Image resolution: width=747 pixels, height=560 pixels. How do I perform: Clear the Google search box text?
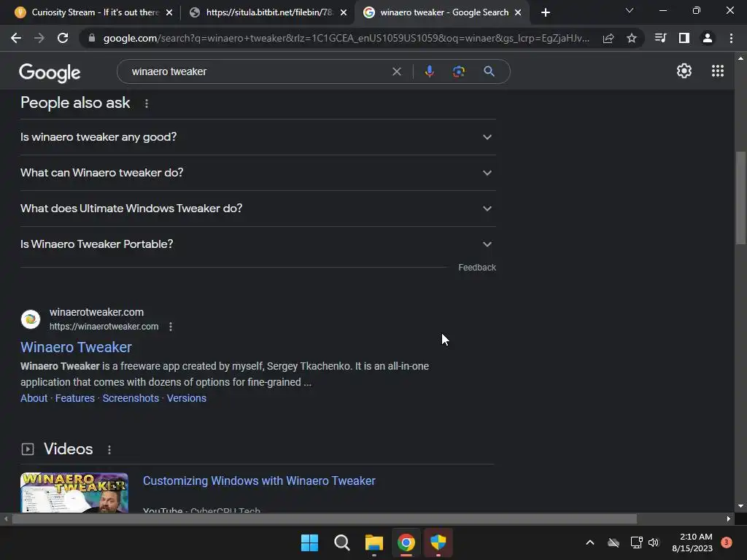click(x=396, y=71)
